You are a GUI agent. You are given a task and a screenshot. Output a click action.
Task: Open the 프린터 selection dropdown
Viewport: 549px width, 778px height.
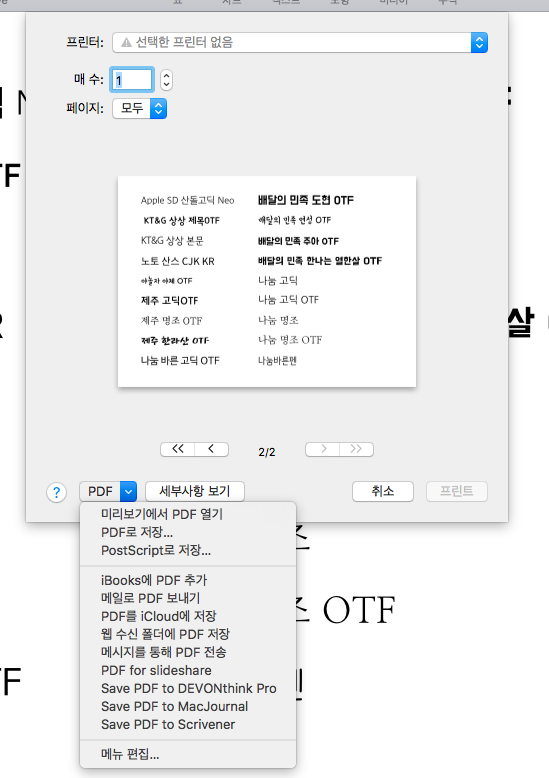[x=300, y=43]
